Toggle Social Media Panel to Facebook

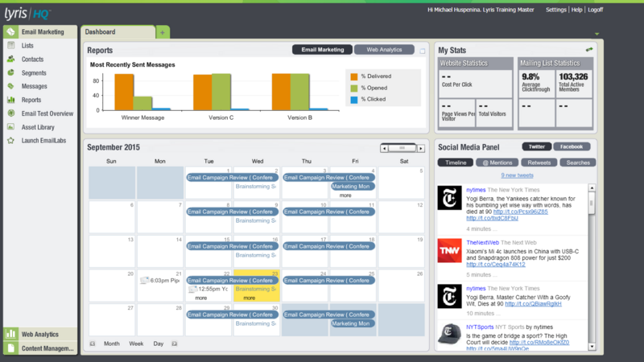[x=572, y=147]
